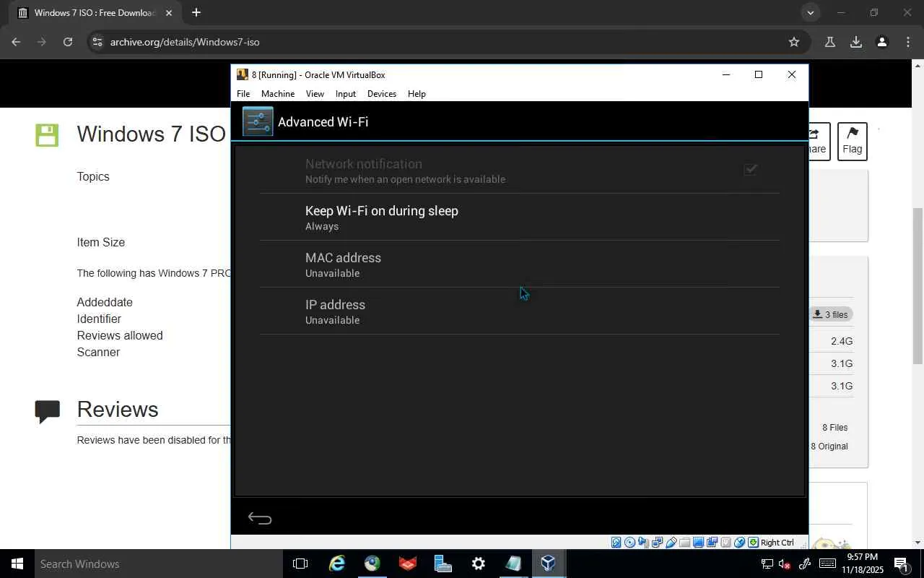Screen dimensions: 924x578
Task: Toggle the Network notification checkbox
Action: 751,169
